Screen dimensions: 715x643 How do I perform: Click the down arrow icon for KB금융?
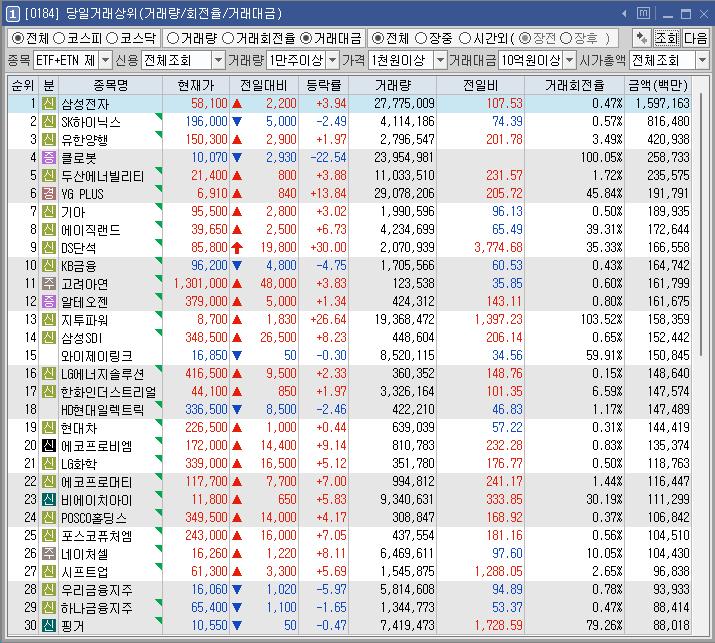pyautogui.click(x=237, y=265)
